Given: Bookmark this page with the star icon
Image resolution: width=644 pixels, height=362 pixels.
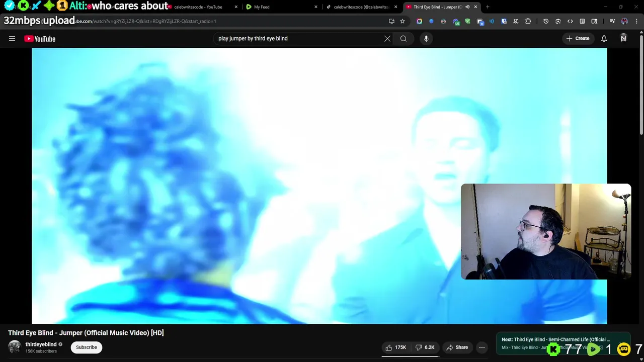Looking at the screenshot, I should 403,21.
